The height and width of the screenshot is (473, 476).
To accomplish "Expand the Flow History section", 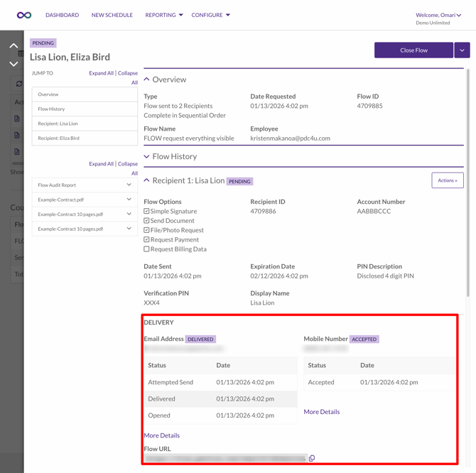I will tap(147, 156).
